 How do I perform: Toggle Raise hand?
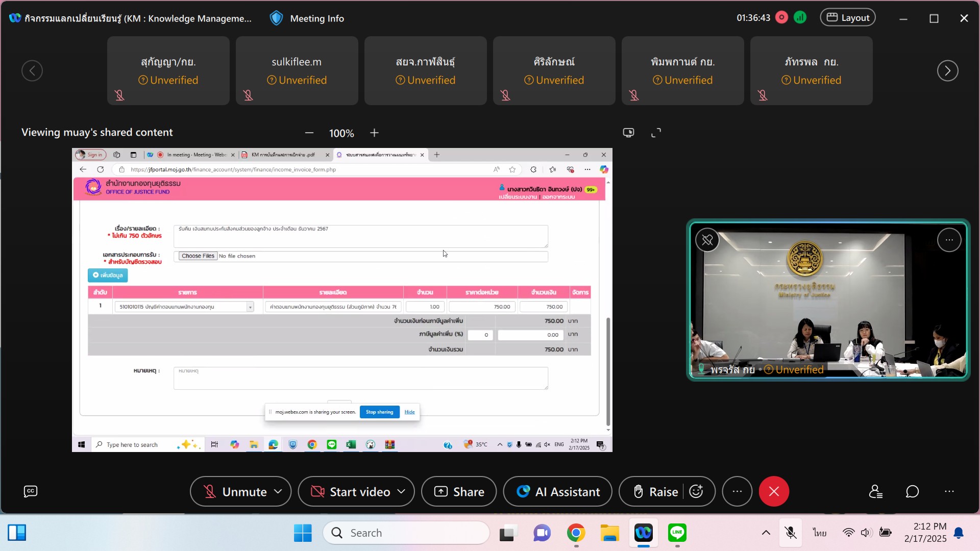click(x=655, y=491)
